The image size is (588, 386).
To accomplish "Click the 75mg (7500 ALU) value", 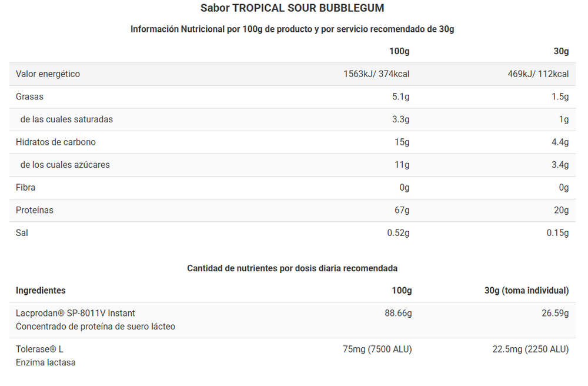I will (377, 350).
